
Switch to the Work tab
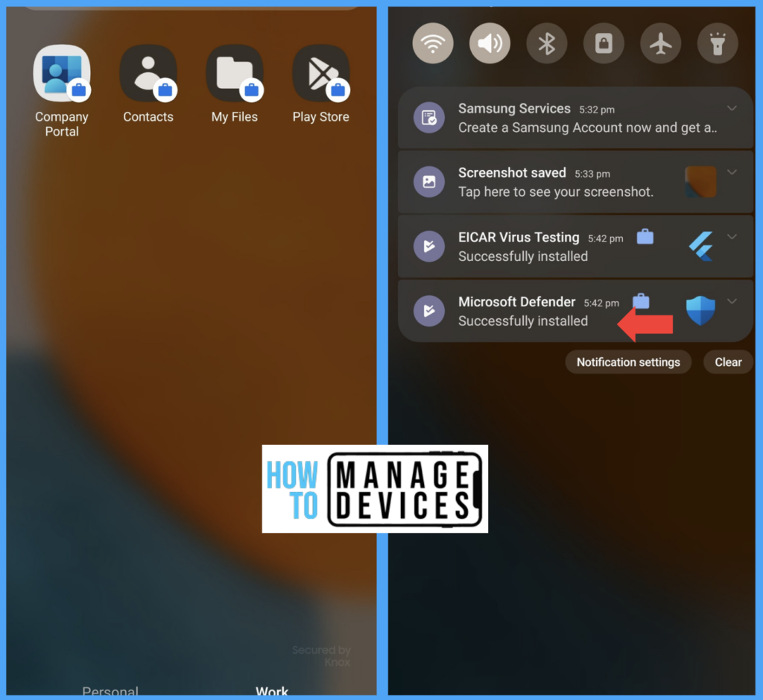272,691
